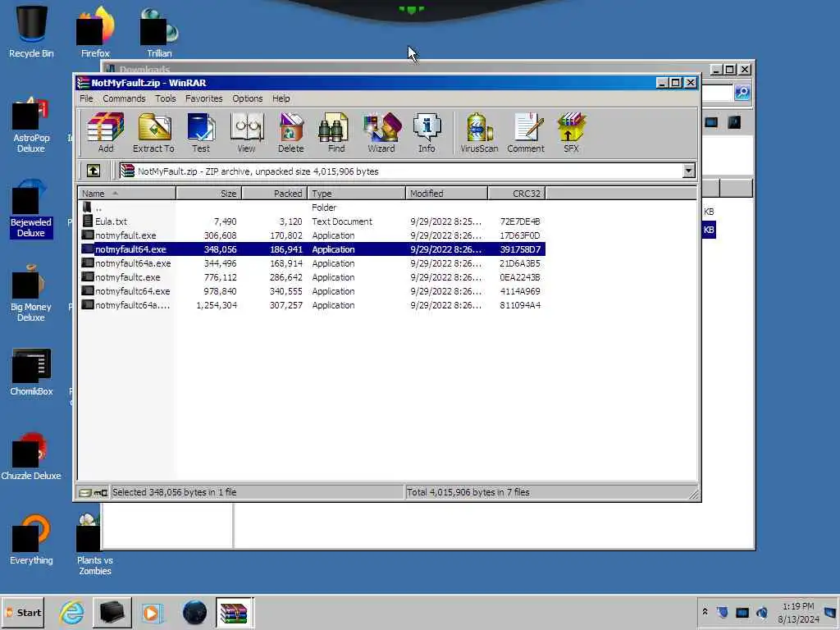Click the Big Money Deluxe desktop icon

[x=30, y=294]
